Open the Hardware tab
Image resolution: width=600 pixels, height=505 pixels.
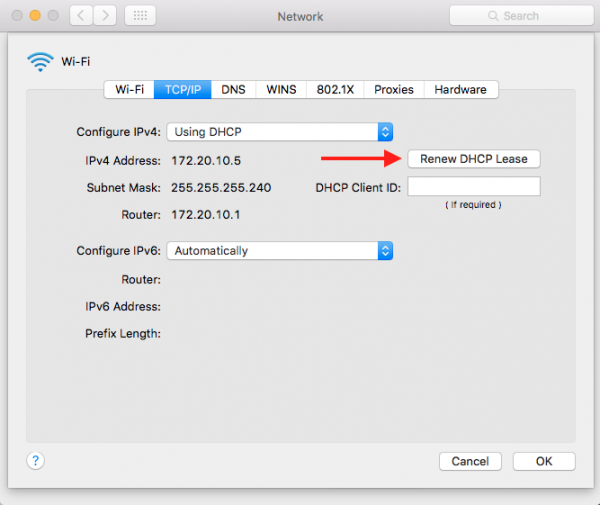[x=461, y=90]
